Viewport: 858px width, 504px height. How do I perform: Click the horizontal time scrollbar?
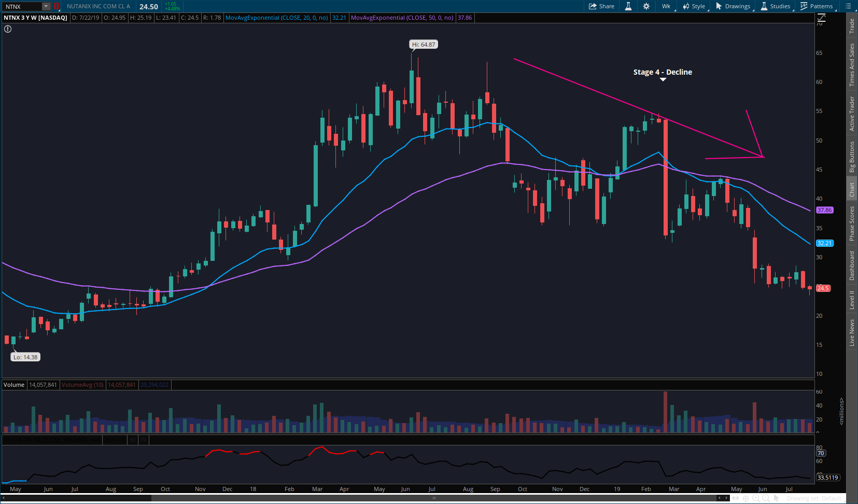coord(433,498)
